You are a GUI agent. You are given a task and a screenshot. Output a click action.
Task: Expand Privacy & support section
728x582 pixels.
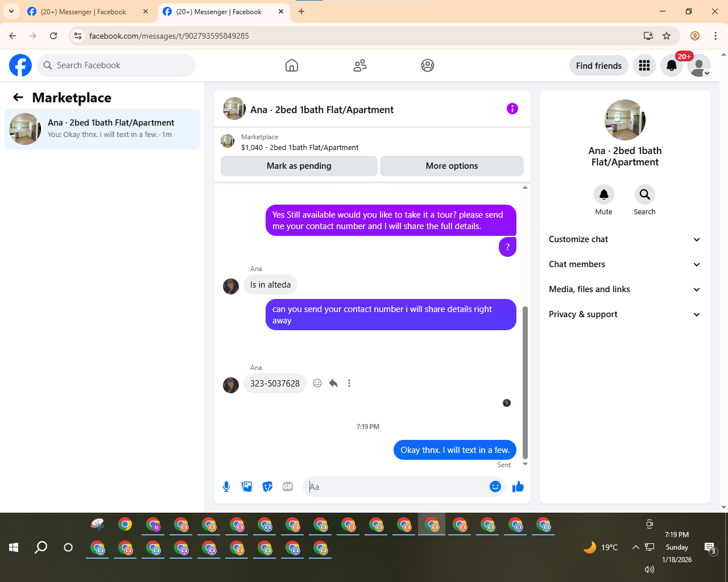click(624, 314)
